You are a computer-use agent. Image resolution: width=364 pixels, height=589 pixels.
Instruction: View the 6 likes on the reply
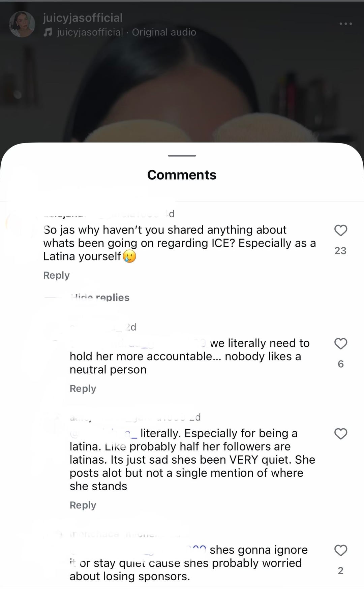340,364
